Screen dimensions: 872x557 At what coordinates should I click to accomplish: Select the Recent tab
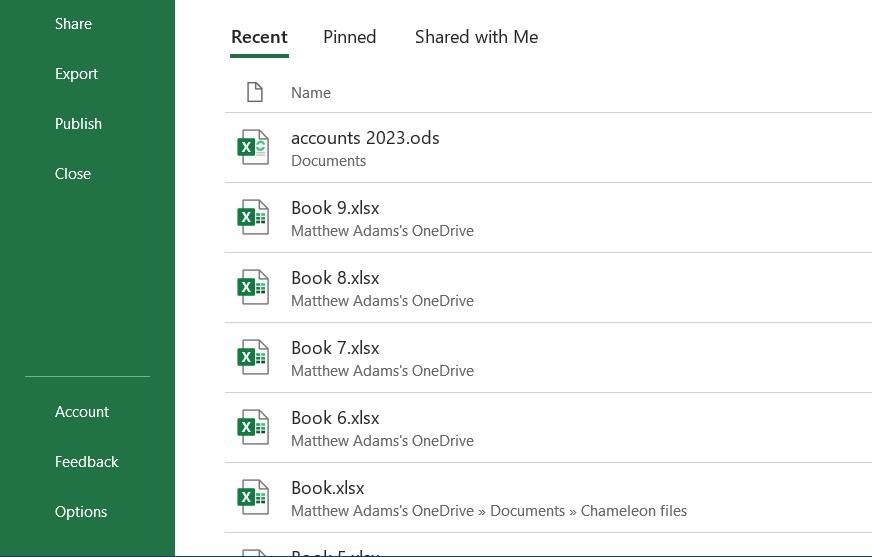[x=259, y=37]
